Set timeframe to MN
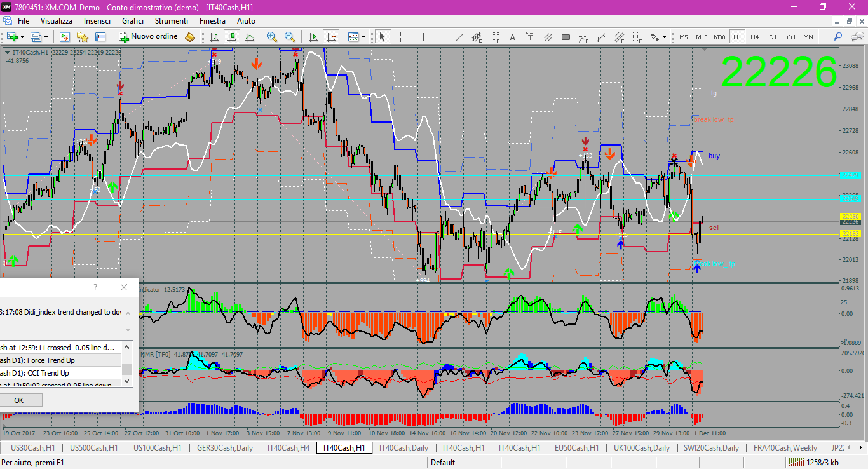Image resolution: width=868 pixels, height=469 pixels. pos(808,37)
